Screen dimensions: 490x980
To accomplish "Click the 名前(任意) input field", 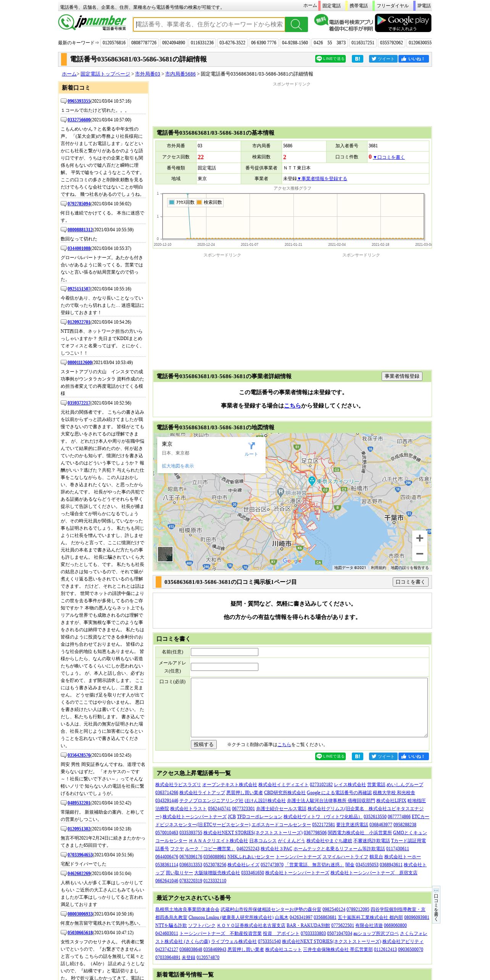I will tap(224, 652).
